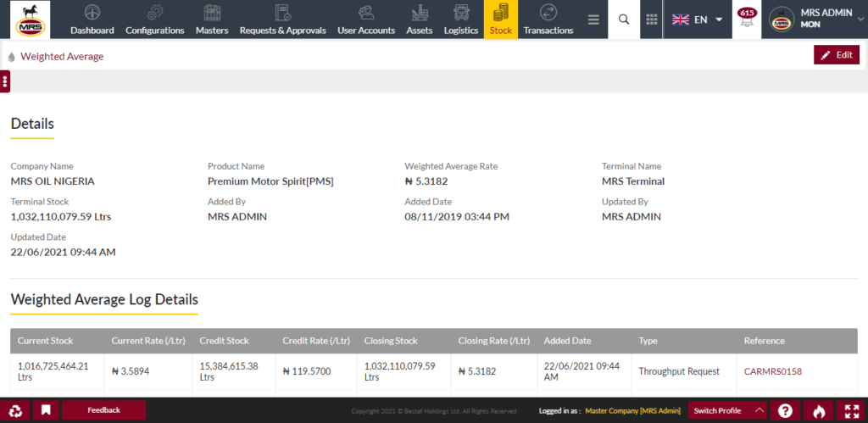Expand the Switch Profile menu
The width and height of the screenshot is (868, 423).
click(727, 410)
